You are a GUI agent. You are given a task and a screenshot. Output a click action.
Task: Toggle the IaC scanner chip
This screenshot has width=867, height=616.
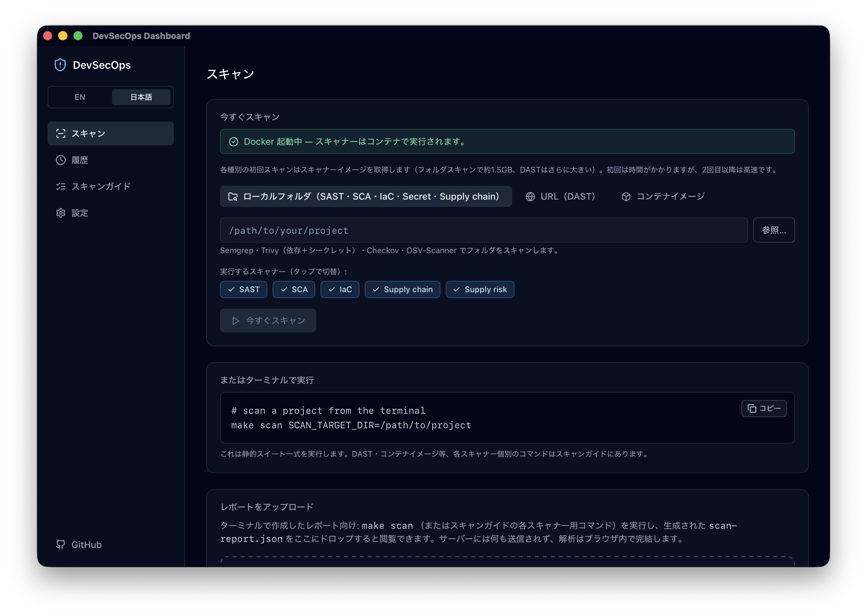(340, 289)
